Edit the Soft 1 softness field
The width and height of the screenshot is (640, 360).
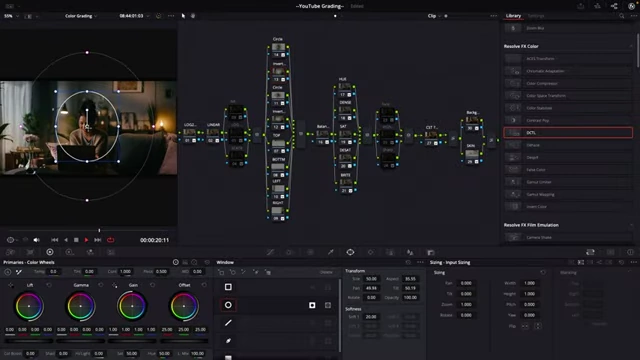coord(371,317)
